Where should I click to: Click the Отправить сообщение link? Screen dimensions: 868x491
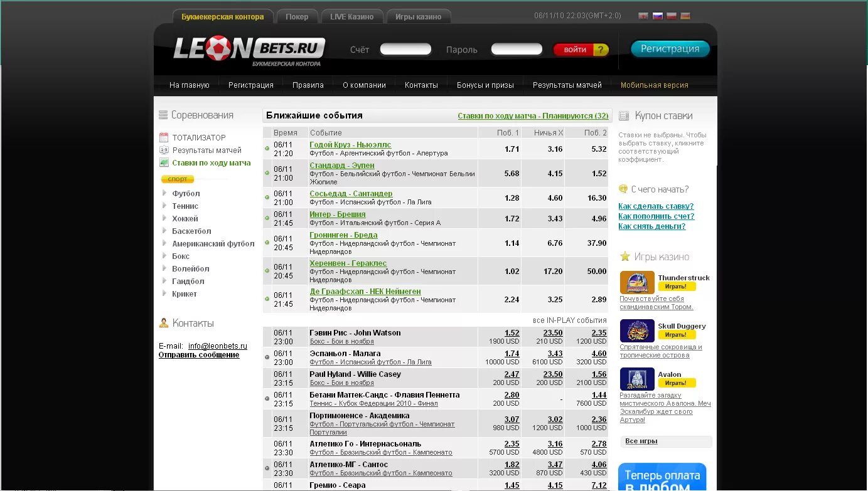pos(198,355)
